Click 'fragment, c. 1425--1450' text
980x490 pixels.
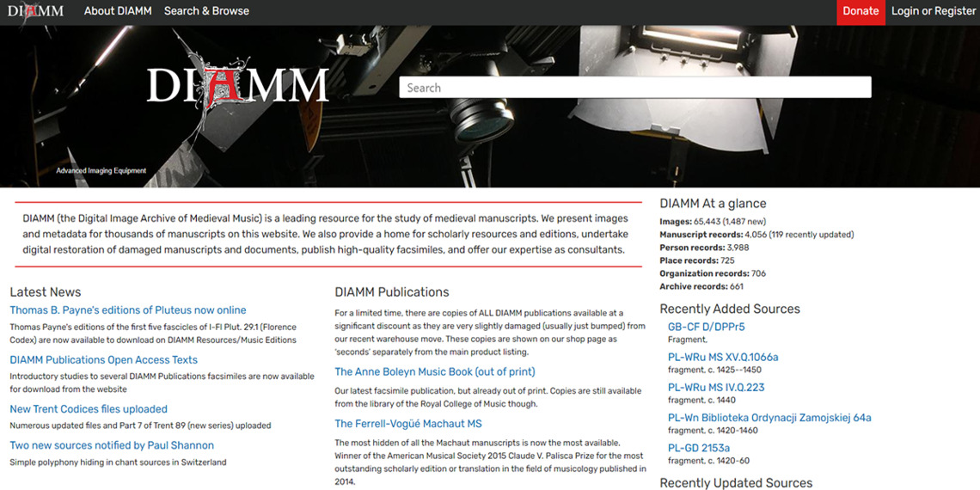pos(714,370)
